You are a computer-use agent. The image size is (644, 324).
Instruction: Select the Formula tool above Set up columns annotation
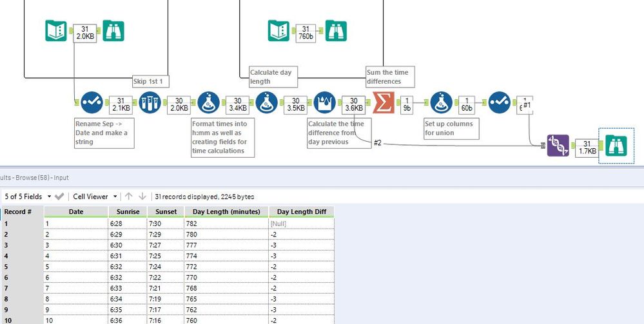tap(441, 102)
